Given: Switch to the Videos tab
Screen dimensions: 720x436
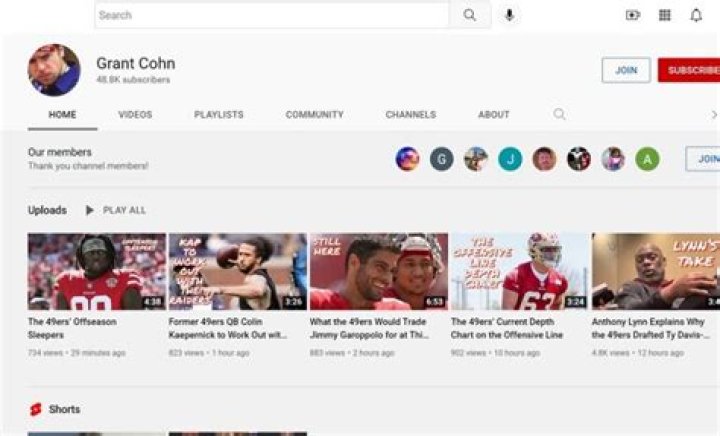Looking at the screenshot, I should tap(135, 115).
